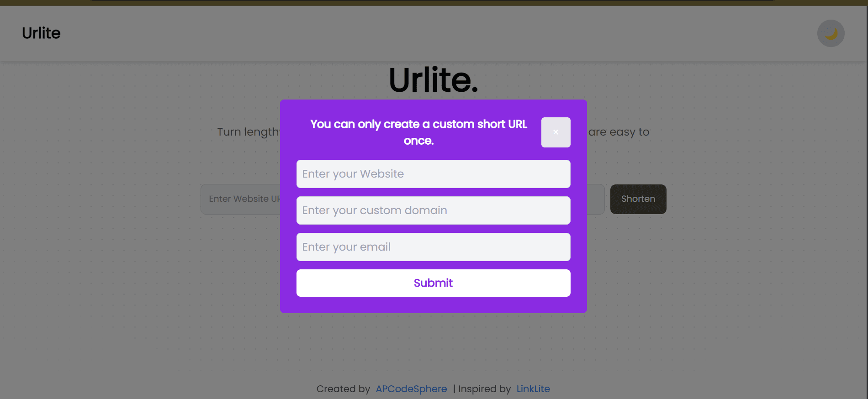Open the Urlite home via header brand
868x399 pixels.
[41, 33]
